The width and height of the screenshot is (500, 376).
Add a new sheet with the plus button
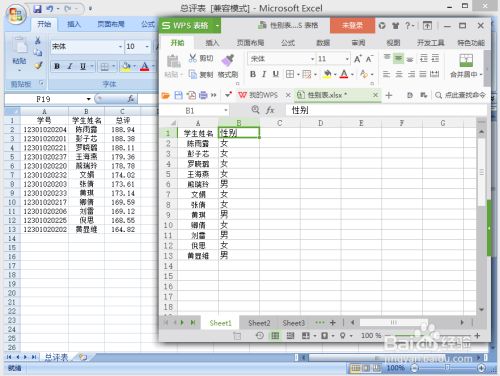(x=332, y=322)
